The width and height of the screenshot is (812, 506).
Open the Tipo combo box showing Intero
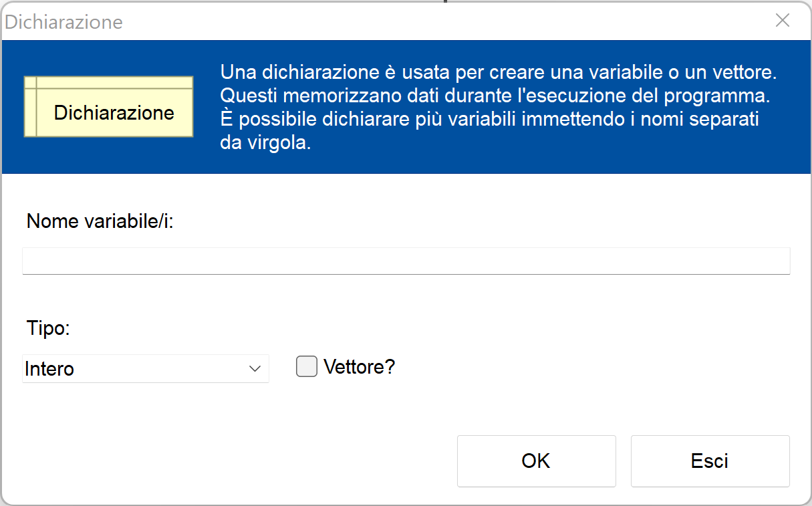145,369
